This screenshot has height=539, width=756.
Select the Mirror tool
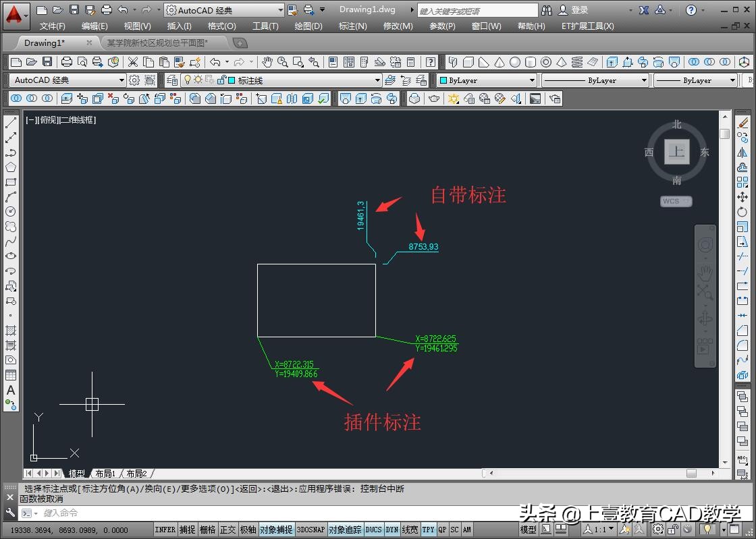(x=742, y=152)
